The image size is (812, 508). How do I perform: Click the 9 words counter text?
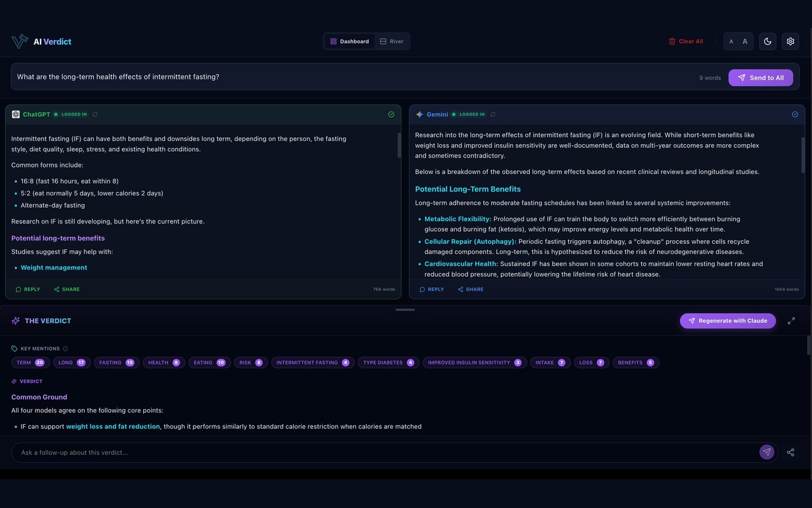coord(710,77)
